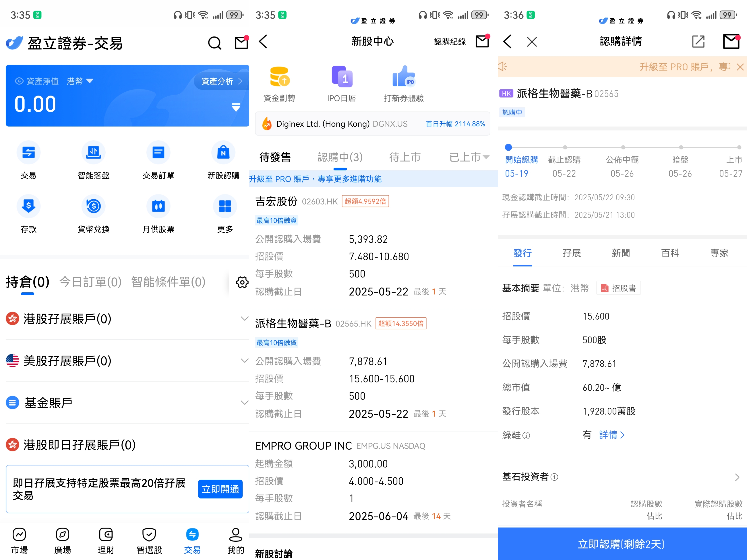Share the 認購詳情 page
The width and height of the screenshot is (747, 560).
coord(698,42)
